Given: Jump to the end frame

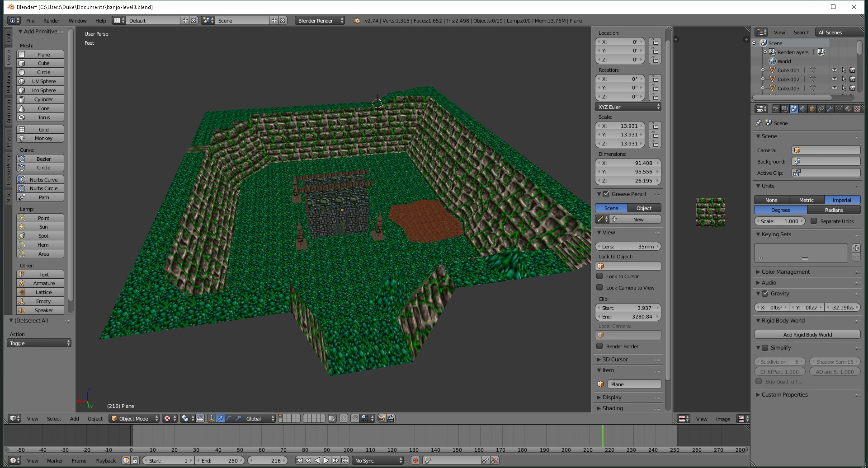Looking at the screenshot, I should tap(344, 460).
